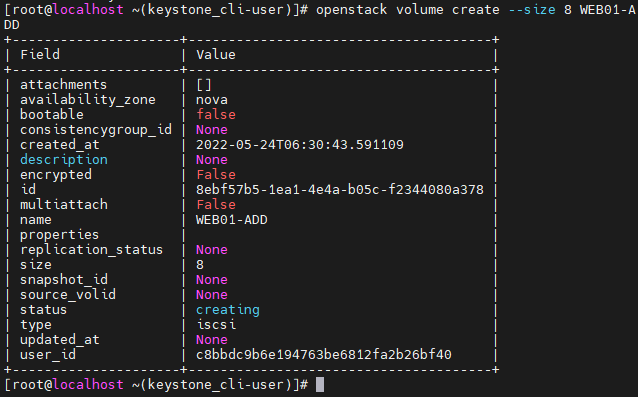The height and width of the screenshot is (397, 638).
Task: Click 'localhost' in the top prompt line
Action: pos(88,9)
